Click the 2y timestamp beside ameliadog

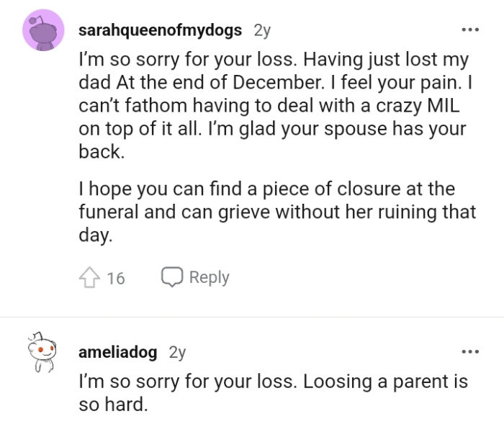point(177,352)
